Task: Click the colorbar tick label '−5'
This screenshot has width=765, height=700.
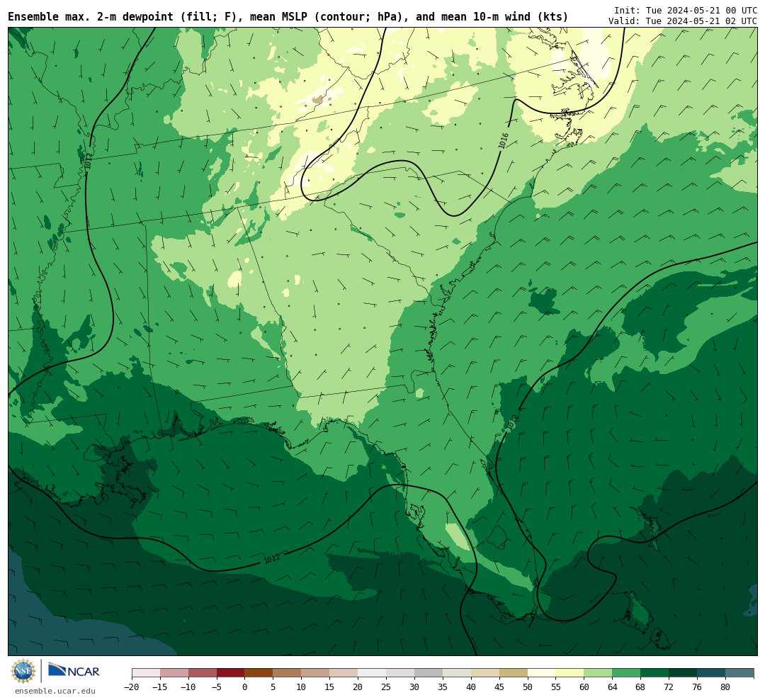Action: pos(217,687)
